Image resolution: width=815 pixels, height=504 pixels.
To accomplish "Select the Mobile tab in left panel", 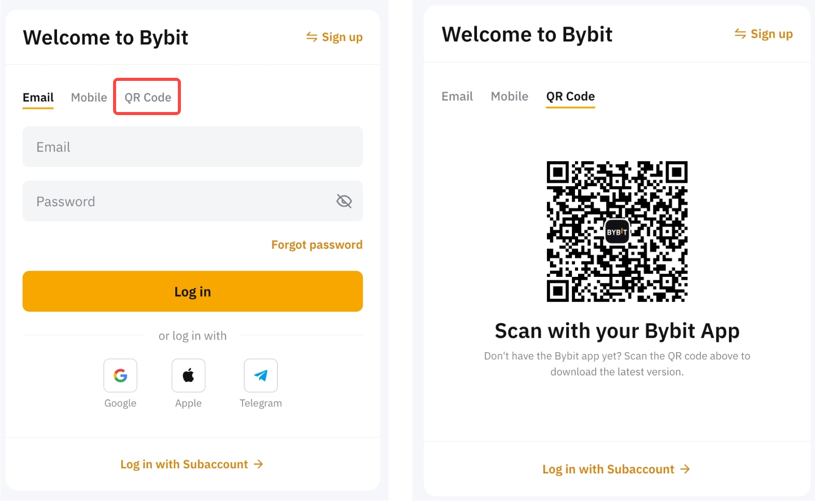I will tap(89, 97).
